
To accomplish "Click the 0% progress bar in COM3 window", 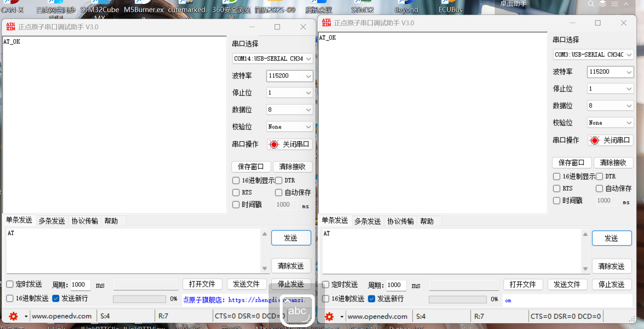I will [x=458, y=299].
